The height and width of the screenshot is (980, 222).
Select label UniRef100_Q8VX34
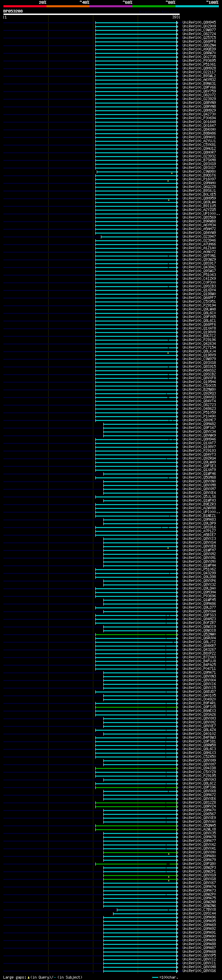click(x=199, y=431)
